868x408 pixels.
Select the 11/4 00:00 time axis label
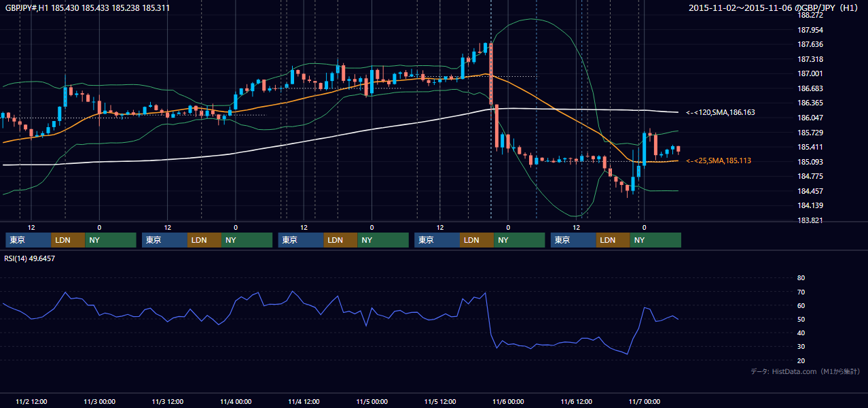[x=236, y=401]
